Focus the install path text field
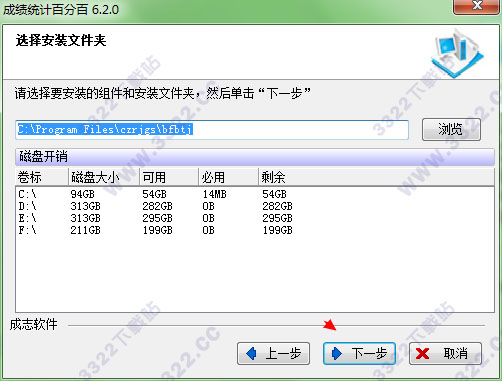The image size is (502, 381). [212, 130]
